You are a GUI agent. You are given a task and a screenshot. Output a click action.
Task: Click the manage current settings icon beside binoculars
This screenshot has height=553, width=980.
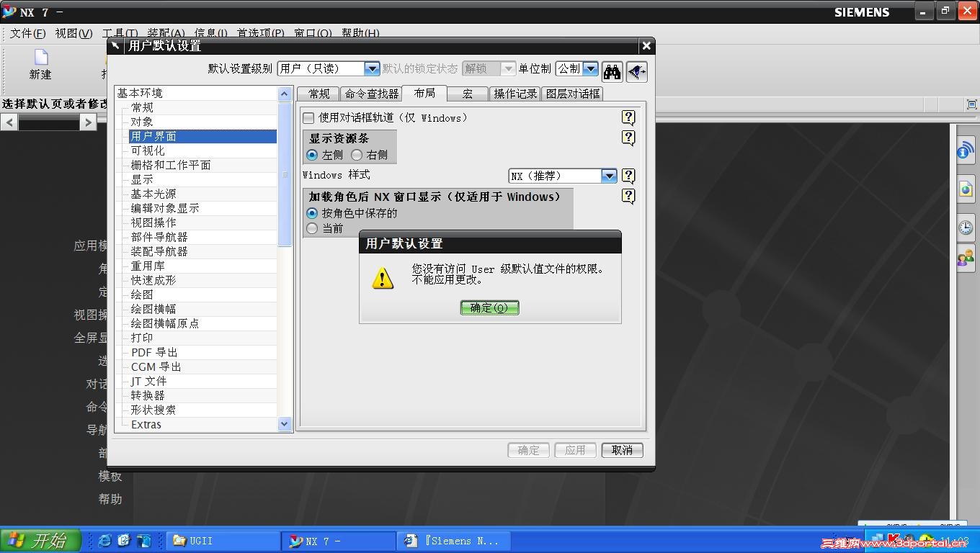click(636, 71)
